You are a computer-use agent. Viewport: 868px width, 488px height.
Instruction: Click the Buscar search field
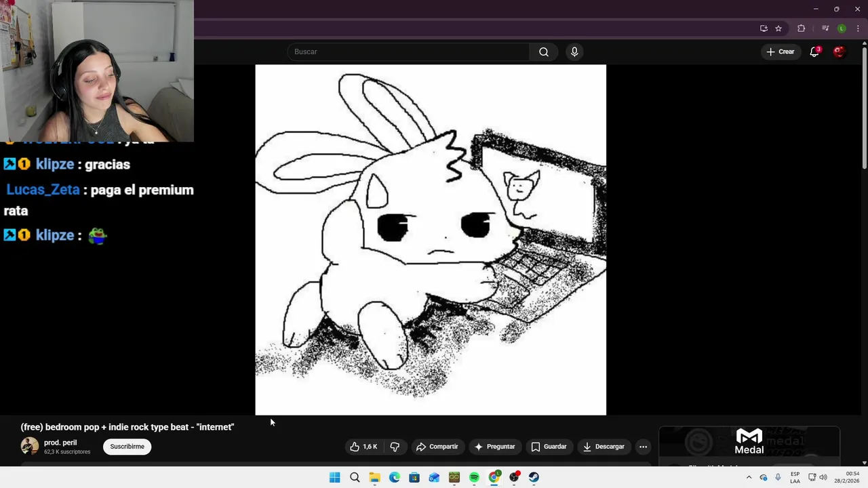coord(408,52)
